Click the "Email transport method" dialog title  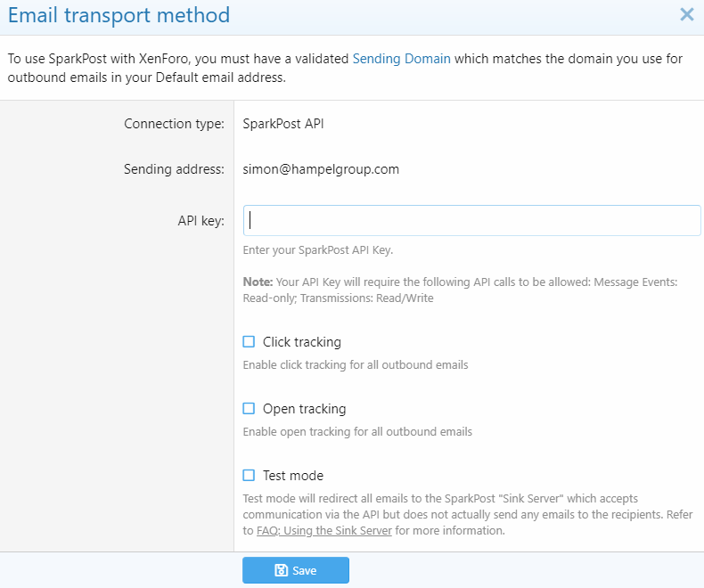pos(119,15)
